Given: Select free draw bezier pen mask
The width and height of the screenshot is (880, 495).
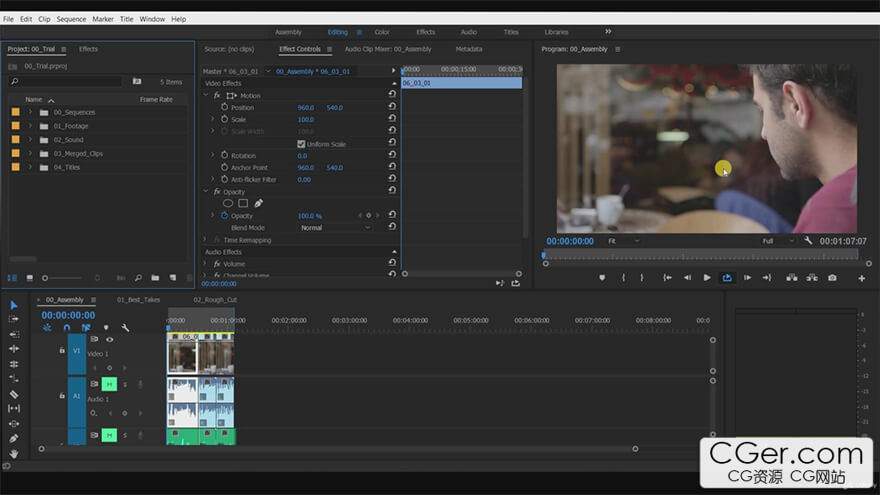Looking at the screenshot, I should [259, 203].
